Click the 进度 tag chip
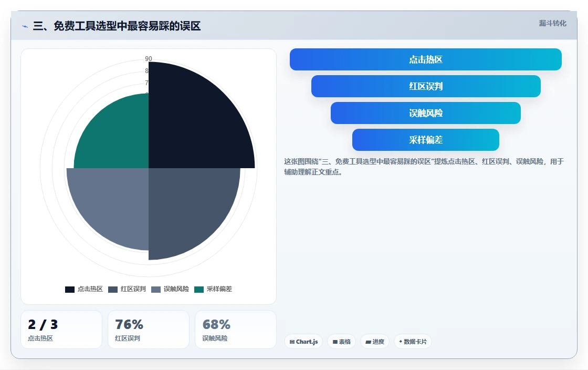This screenshot has height=370, width=588. click(x=375, y=342)
